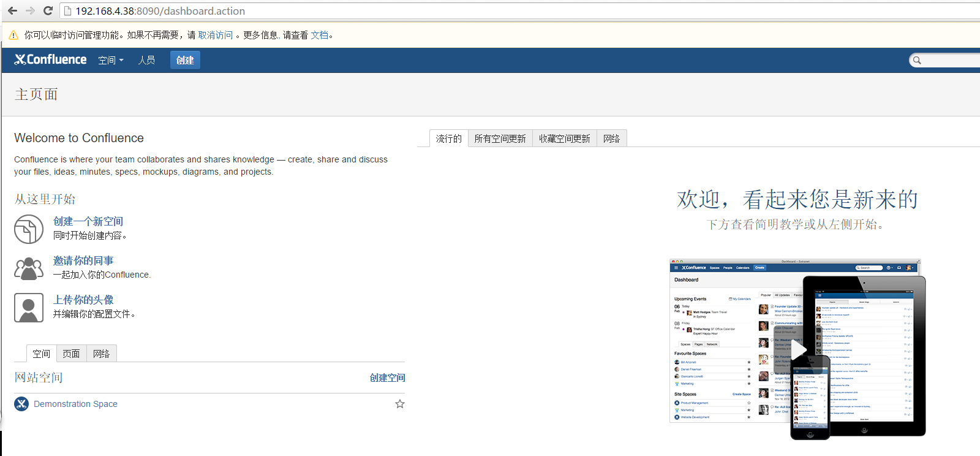Click the 网站空间 section heading
This screenshot has height=456, width=980.
[x=39, y=378]
